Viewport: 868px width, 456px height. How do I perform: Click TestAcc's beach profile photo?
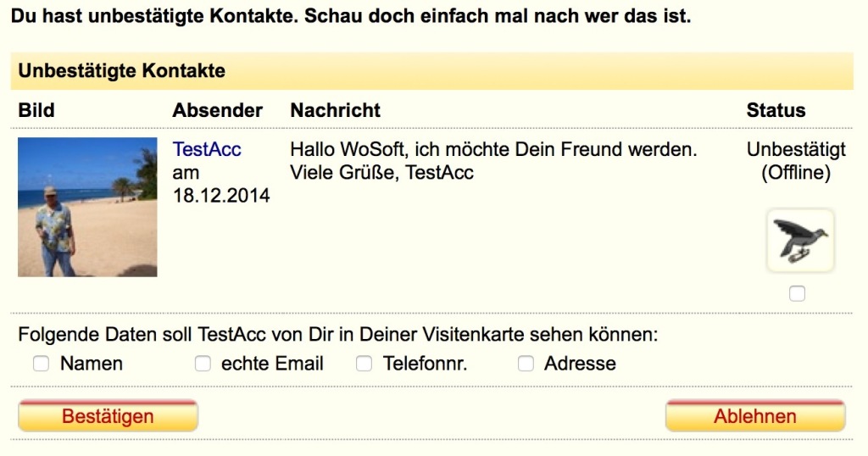pyautogui.click(x=87, y=207)
